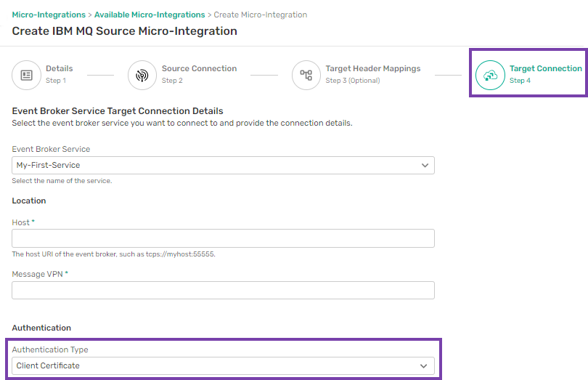
Task: Expand the Client Certificate dropdown chevron
Action: pyautogui.click(x=424, y=365)
